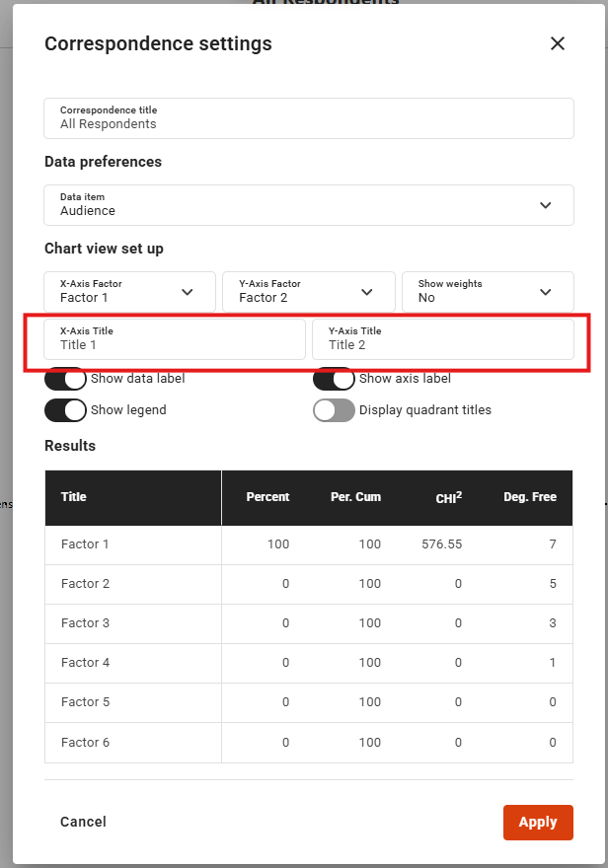
Task: Toggle the Show data label switch
Action: [x=65, y=379]
